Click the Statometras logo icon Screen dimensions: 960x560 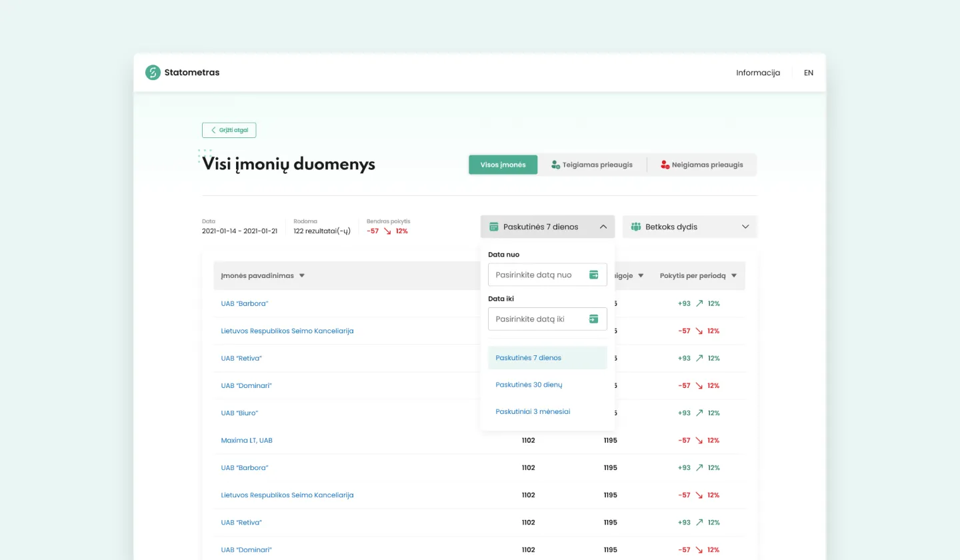click(x=153, y=73)
